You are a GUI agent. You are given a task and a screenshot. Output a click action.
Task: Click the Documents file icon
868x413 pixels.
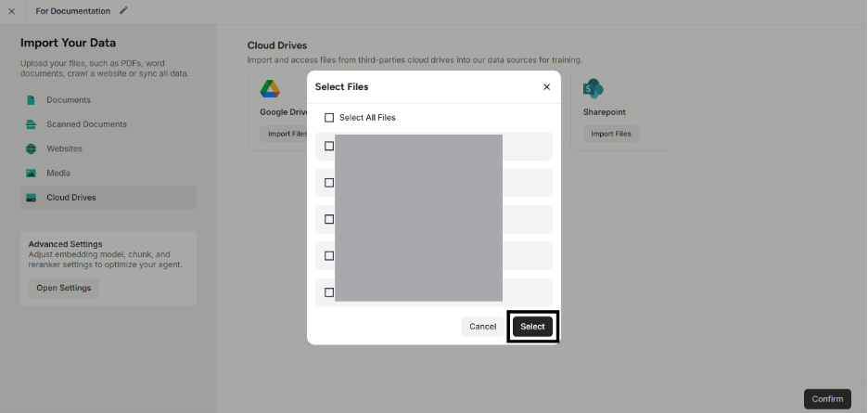(31, 100)
